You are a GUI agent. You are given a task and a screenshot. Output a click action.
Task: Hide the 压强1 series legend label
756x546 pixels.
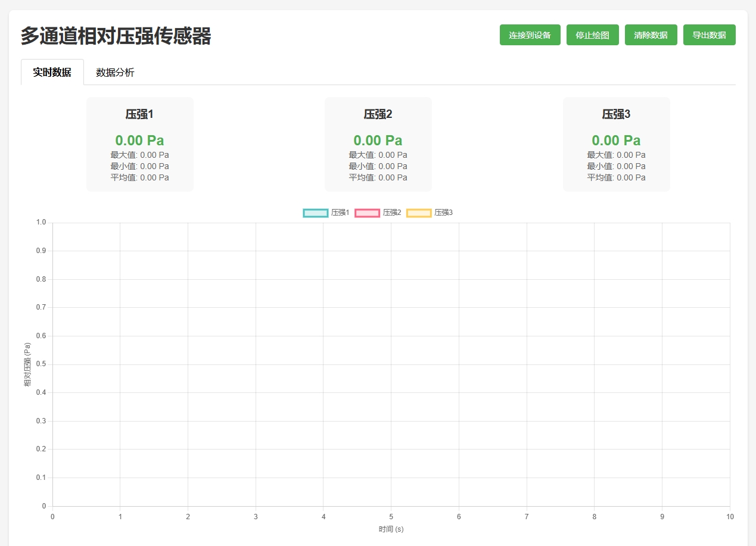click(340, 213)
